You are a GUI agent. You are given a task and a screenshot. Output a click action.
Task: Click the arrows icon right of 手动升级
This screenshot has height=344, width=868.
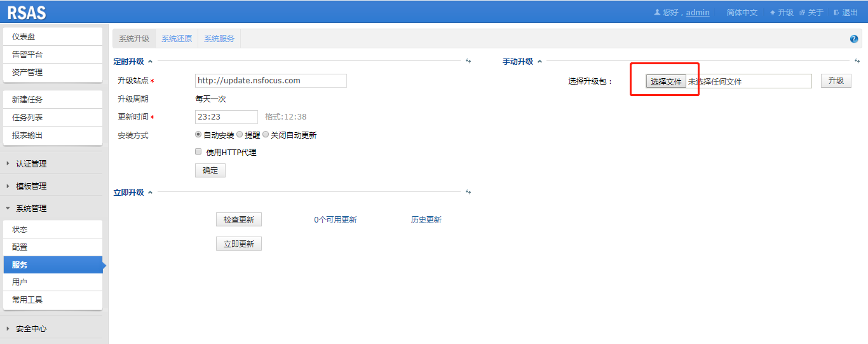858,62
